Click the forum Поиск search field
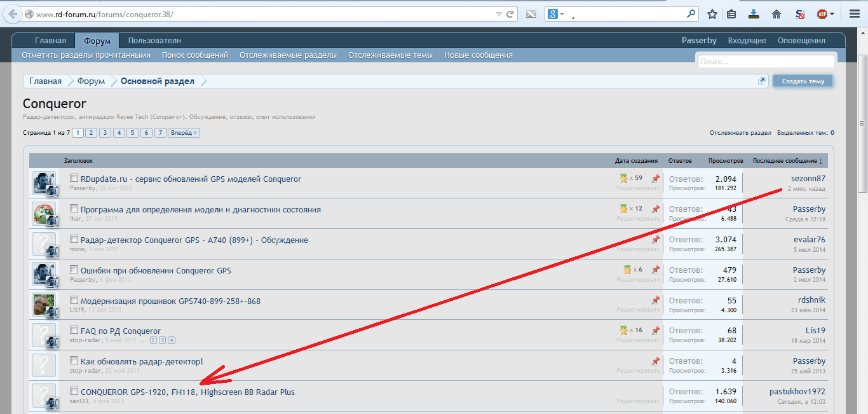The image size is (868, 414). coord(766,62)
